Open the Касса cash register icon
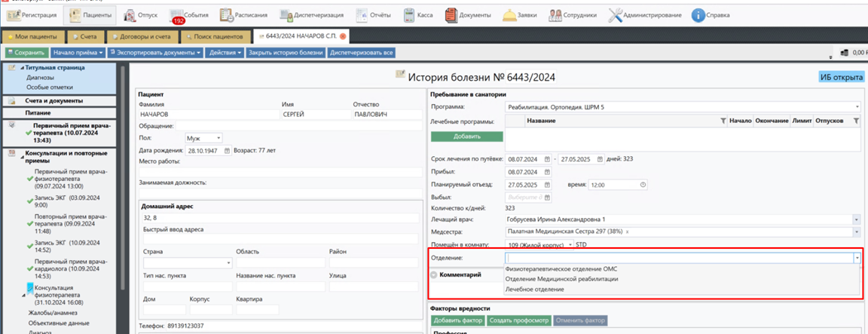 pos(408,14)
